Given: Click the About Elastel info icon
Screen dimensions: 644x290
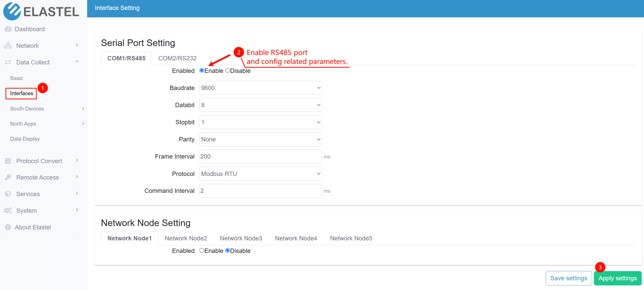Looking at the screenshot, I should pyautogui.click(x=7, y=227).
